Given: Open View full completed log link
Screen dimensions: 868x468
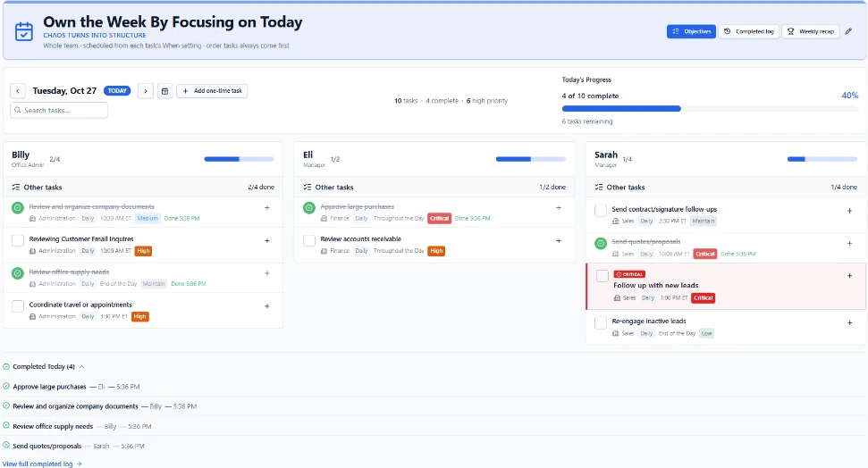Looking at the screenshot, I should (42, 464).
